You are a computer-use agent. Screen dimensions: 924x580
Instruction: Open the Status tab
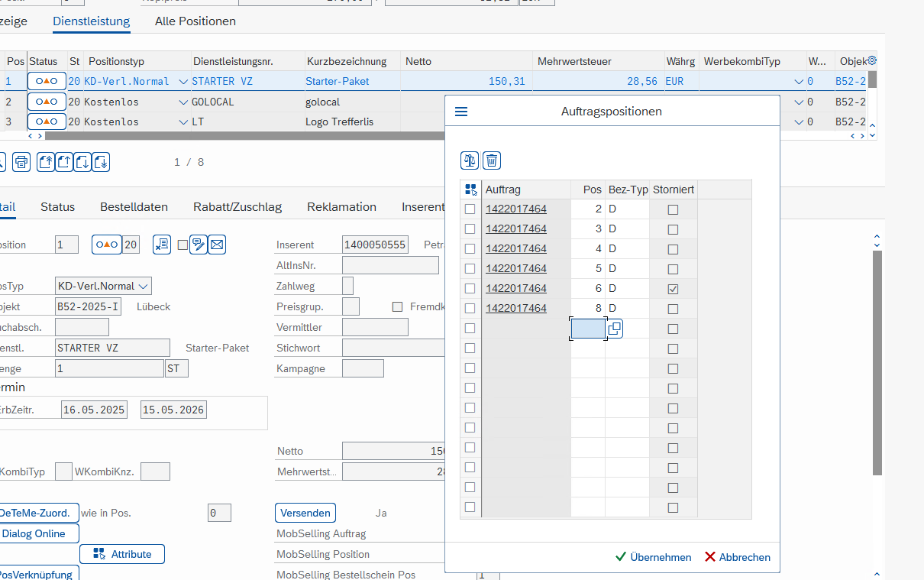[58, 207]
